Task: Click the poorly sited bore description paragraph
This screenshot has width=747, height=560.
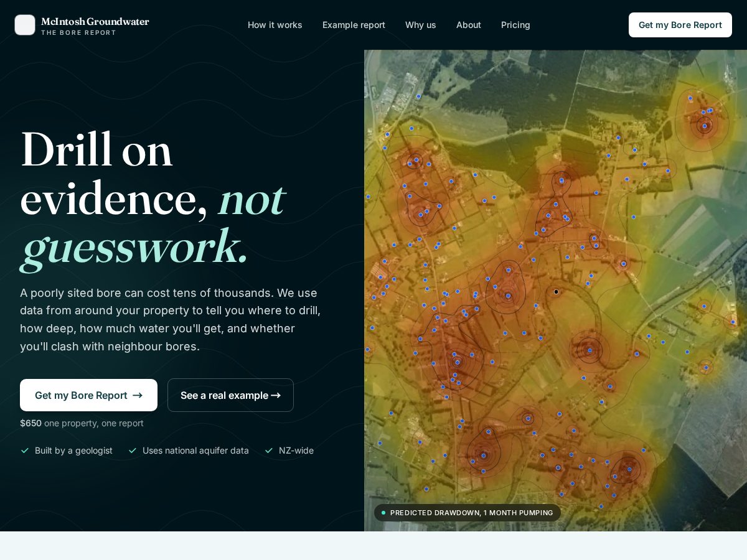Action: point(171,319)
